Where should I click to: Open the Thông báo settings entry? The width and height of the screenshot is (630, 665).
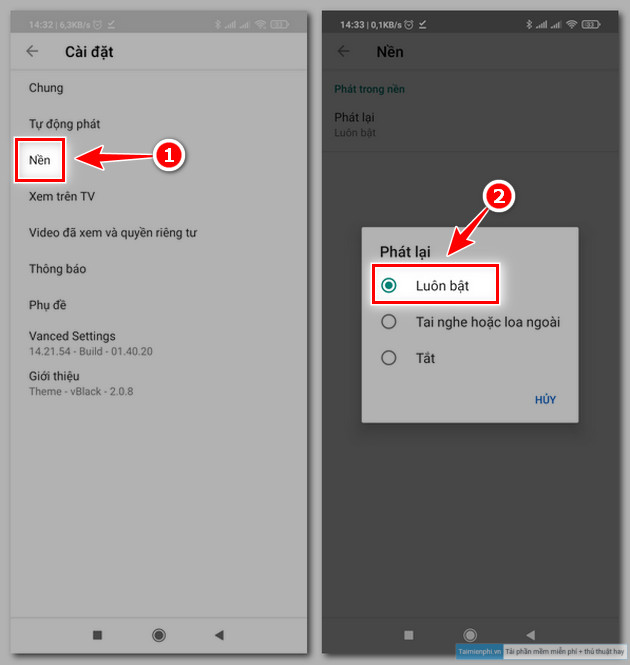click(159, 269)
